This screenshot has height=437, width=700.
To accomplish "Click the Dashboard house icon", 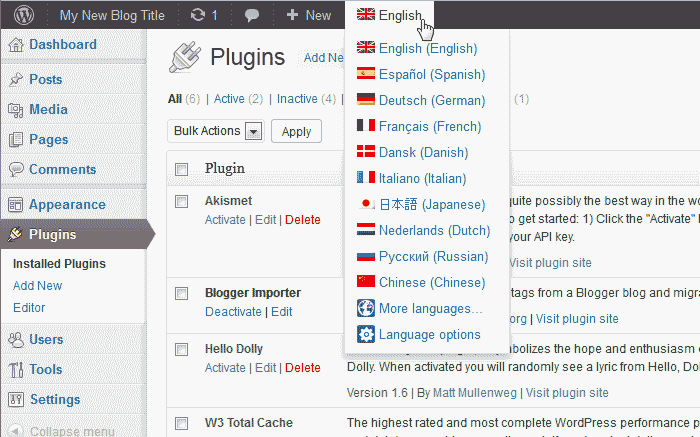I will tap(16, 45).
